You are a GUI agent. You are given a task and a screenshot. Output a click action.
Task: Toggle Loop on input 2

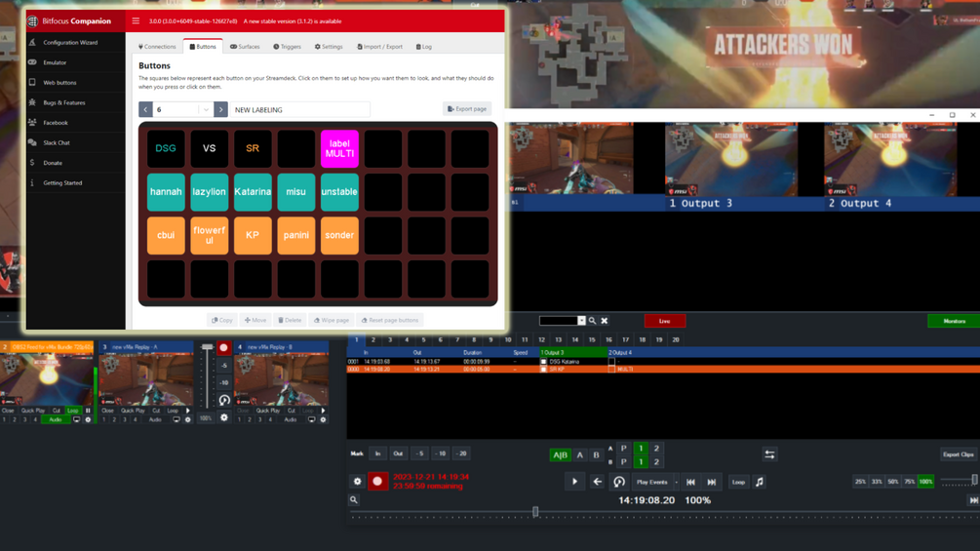(73, 411)
